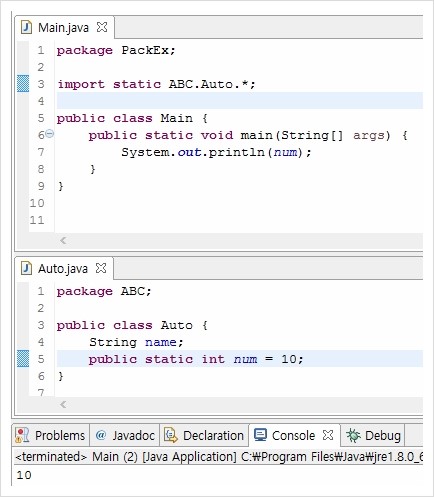Click the Java file icon on Main.java tab
This screenshot has width=434, height=497.
[x=26, y=27]
